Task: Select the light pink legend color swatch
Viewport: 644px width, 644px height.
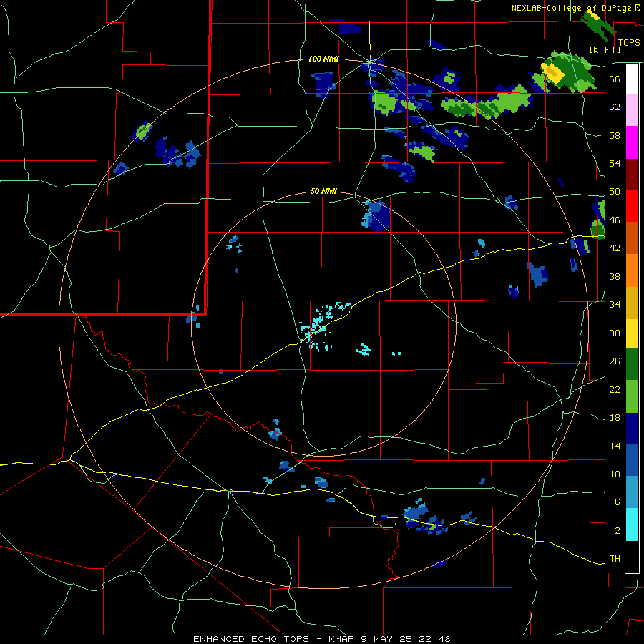Action: click(632, 110)
